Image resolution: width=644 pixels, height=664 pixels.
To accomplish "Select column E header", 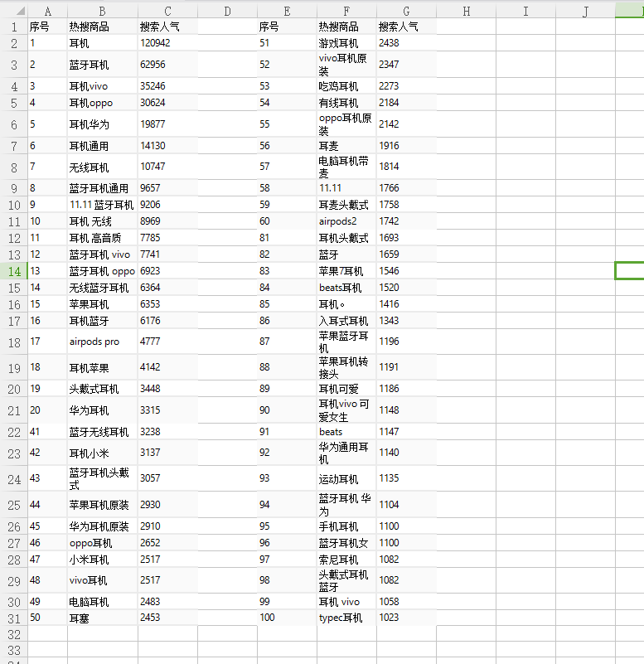I will (287, 11).
